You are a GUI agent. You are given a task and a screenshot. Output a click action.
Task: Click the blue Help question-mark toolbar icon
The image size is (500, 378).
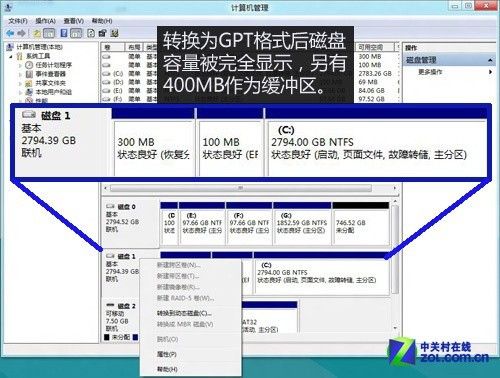(x=64, y=33)
